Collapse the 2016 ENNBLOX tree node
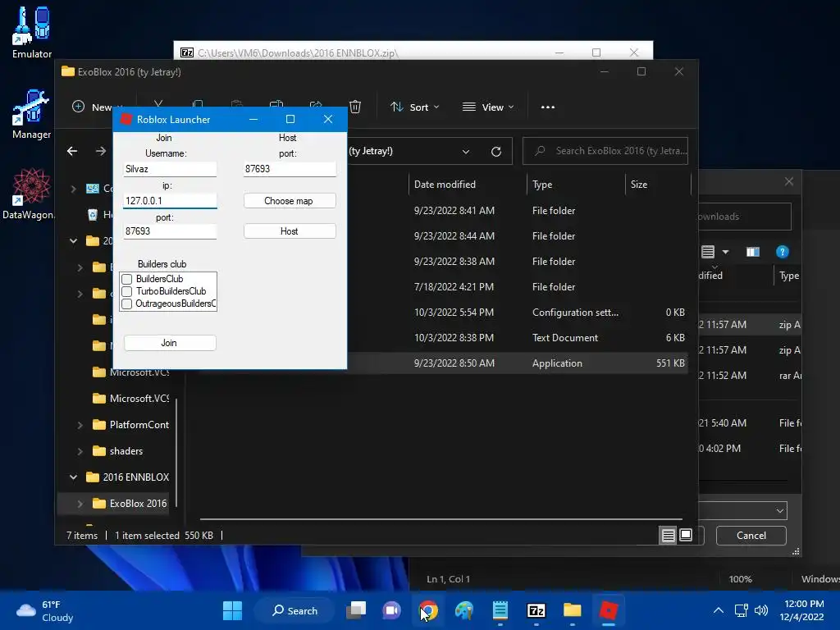Viewport: 840px width, 630px height. [73, 477]
